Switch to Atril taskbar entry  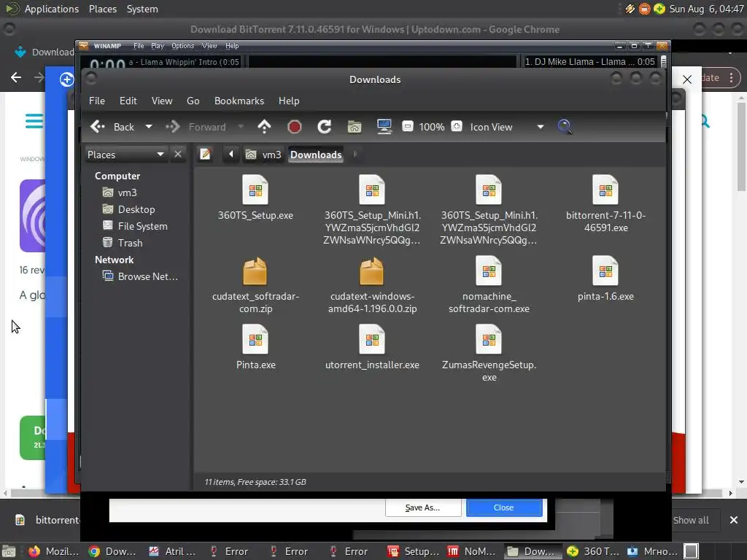(x=172, y=551)
